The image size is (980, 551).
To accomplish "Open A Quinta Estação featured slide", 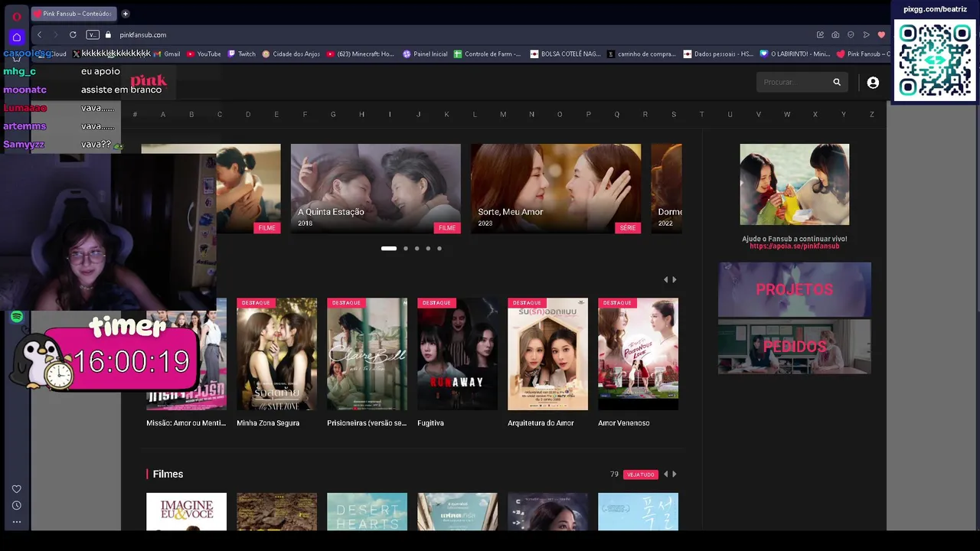I will (x=376, y=188).
